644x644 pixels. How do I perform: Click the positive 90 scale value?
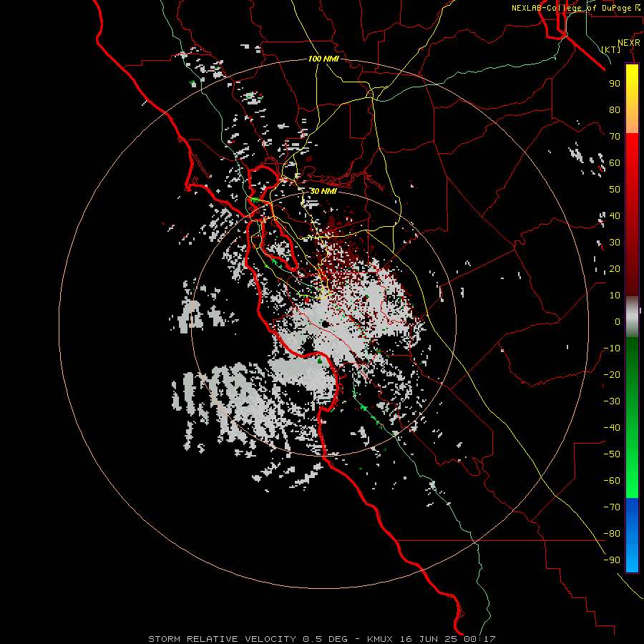(615, 84)
